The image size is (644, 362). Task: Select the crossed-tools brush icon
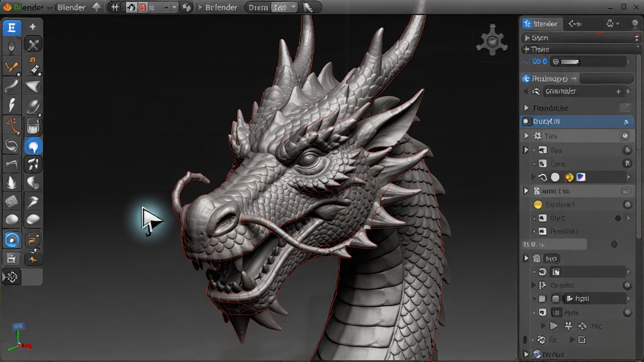click(x=33, y=45)
